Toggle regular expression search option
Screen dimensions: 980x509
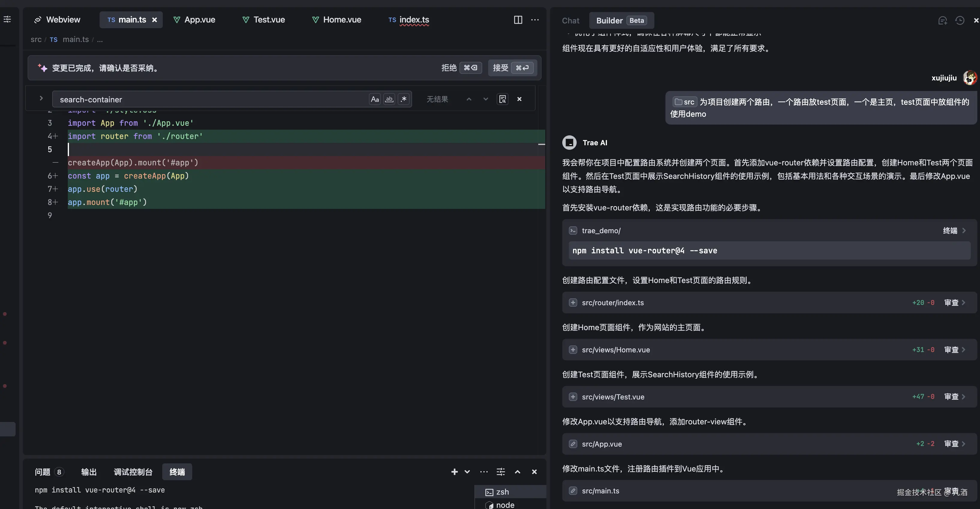(x=404, y=99)
